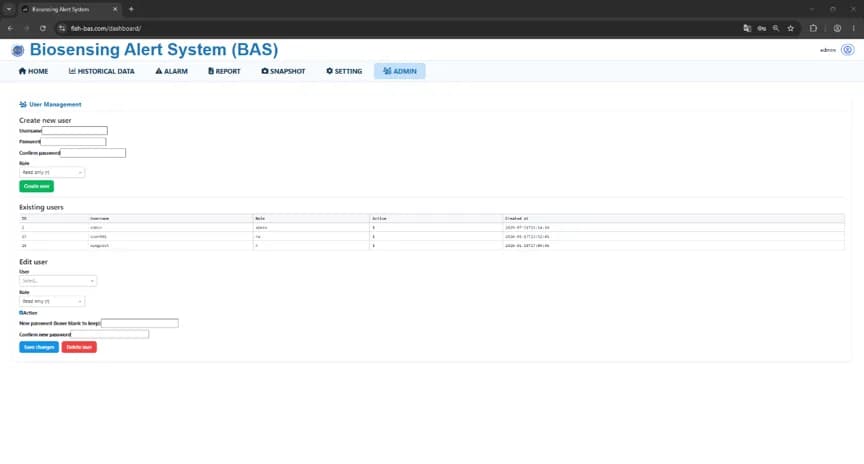Open the User select dropdown under Edit user
The height and width of the screenshot is (464, 864).
tap(58, 280)
